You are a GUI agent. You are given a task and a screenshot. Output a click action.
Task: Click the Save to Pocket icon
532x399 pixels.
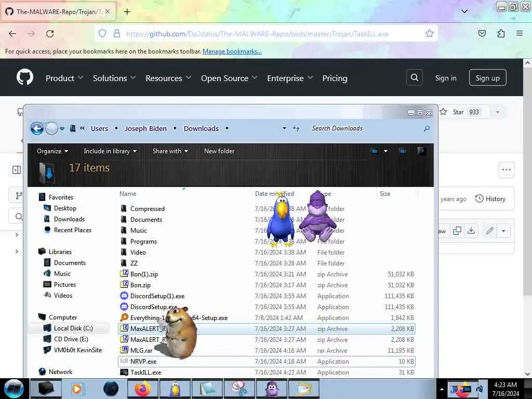click(x=482, y=33)
